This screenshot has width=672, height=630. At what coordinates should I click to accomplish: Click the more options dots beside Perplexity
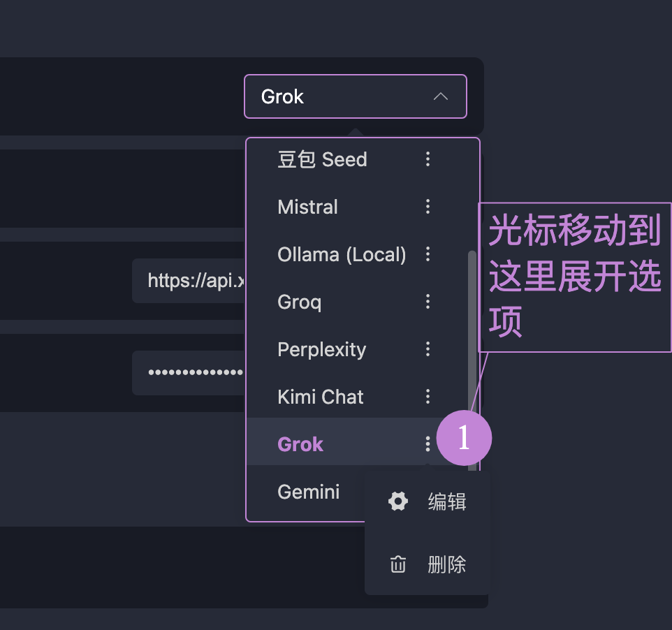[x=428, y=349]
